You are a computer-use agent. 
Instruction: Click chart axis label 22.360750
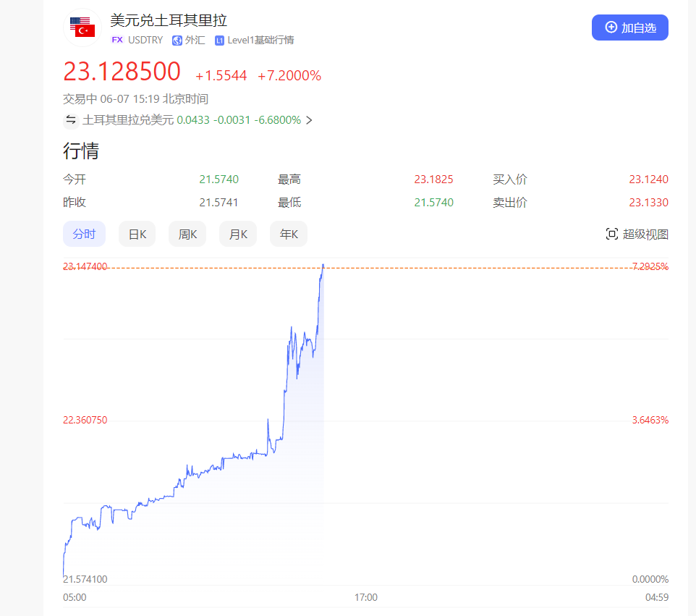point(85,420)
